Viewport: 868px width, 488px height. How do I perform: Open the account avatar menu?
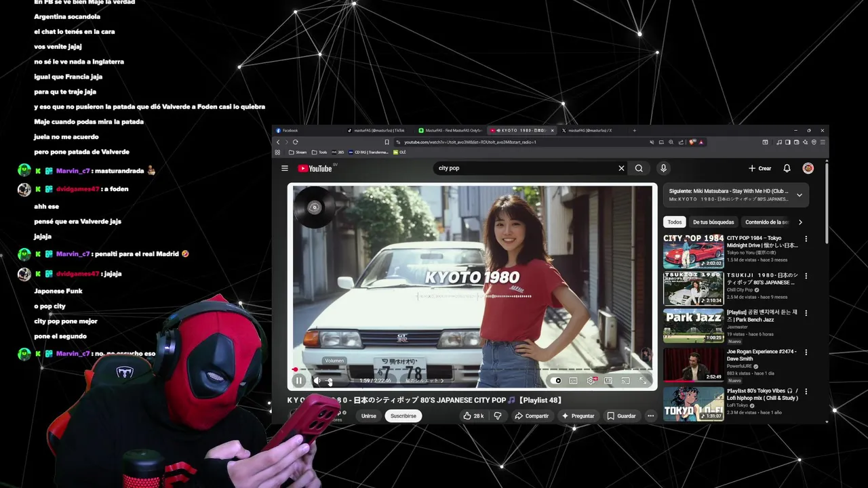[808, 168]
